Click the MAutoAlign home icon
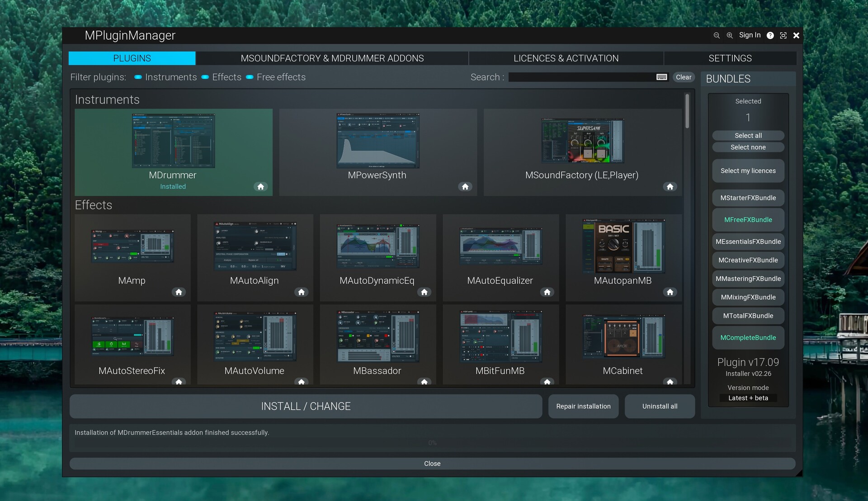868x501 pixels. click(302, 292)
